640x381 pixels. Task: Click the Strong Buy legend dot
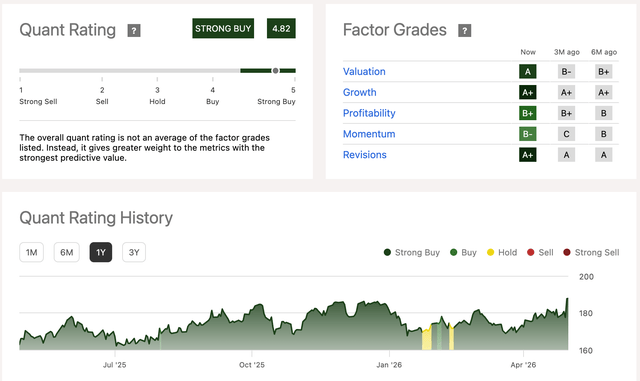[387, 252]
